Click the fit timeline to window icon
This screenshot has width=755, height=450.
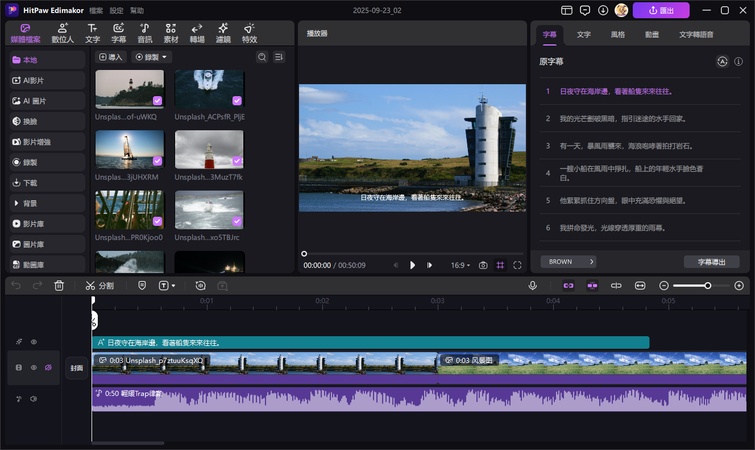tap(640, 285)
